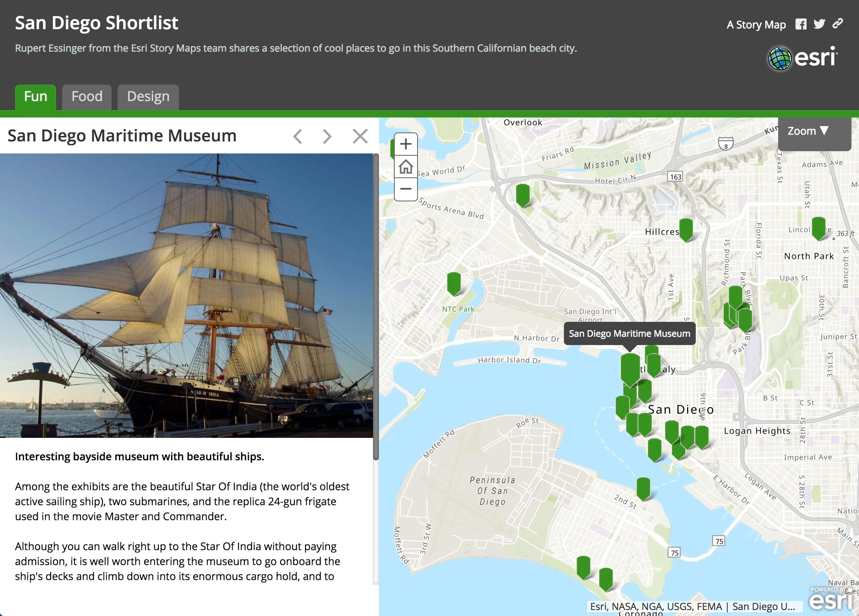The height and width of the screenshot is (616, 859).
Task: Go to previous place with left arrow
Action: (x=298, y=136)
